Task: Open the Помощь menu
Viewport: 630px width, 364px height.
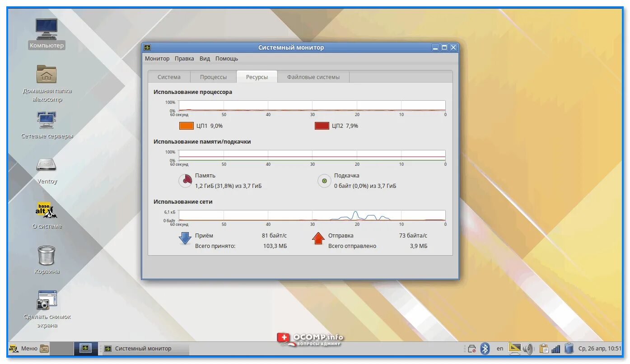Action: 227,59
